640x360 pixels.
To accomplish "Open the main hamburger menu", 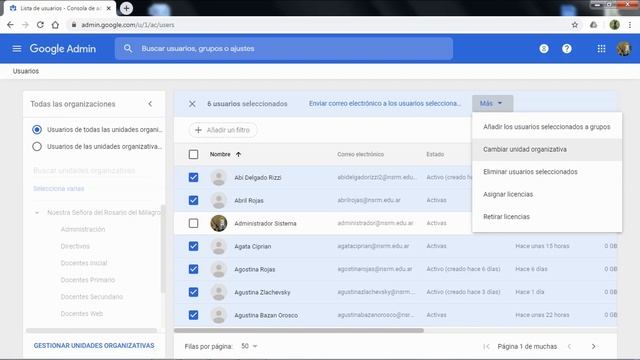I will pos(17,49).
